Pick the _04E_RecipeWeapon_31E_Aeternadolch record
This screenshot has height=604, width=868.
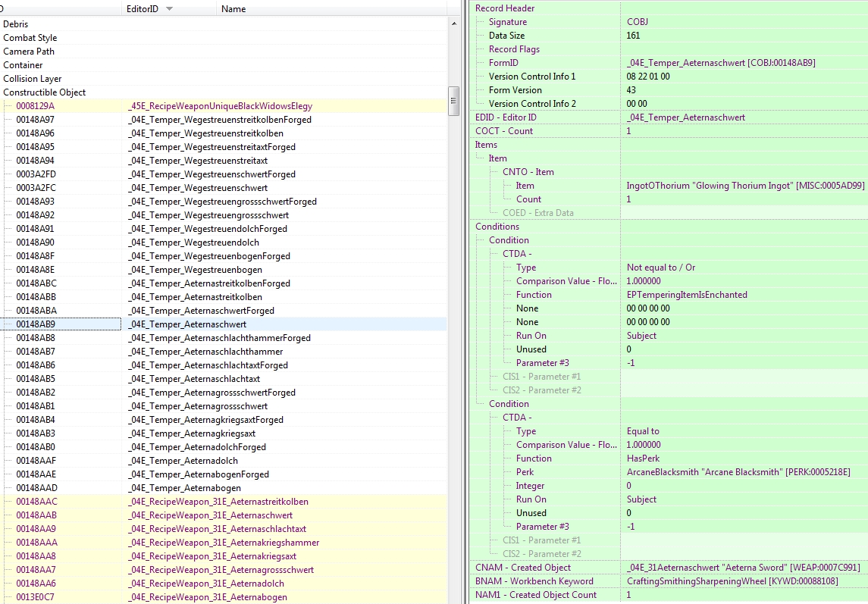pyautogui.click(x=206, y=584)
